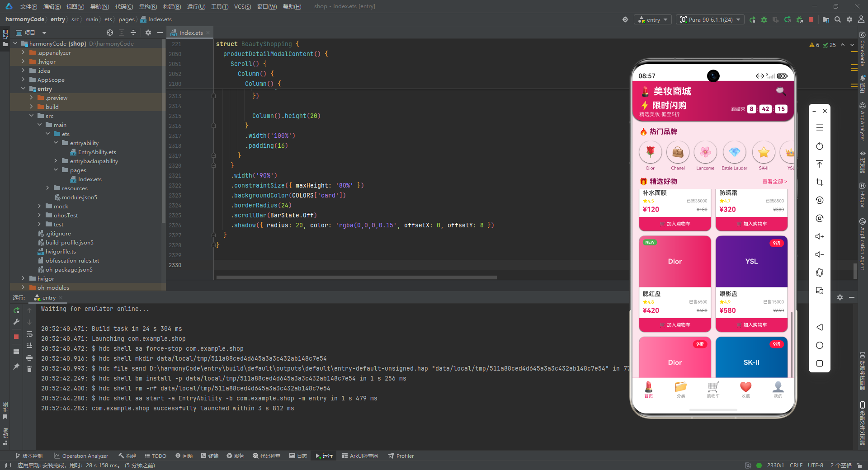Hide the project panel with the minus icon
Viewport: 868px width, 470px height.
160,33
